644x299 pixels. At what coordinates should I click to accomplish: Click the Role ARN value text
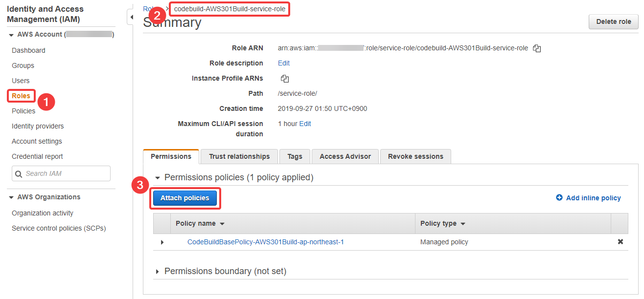point(403,48)
